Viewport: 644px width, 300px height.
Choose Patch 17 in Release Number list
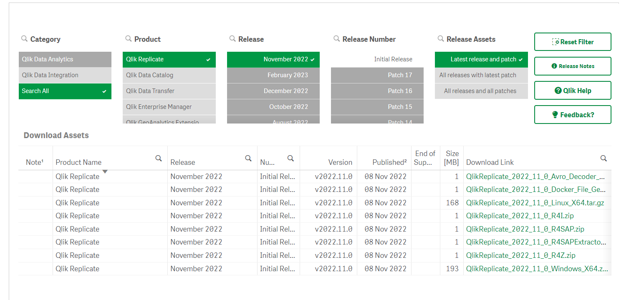pyautogui.click(x=377, y=75)
